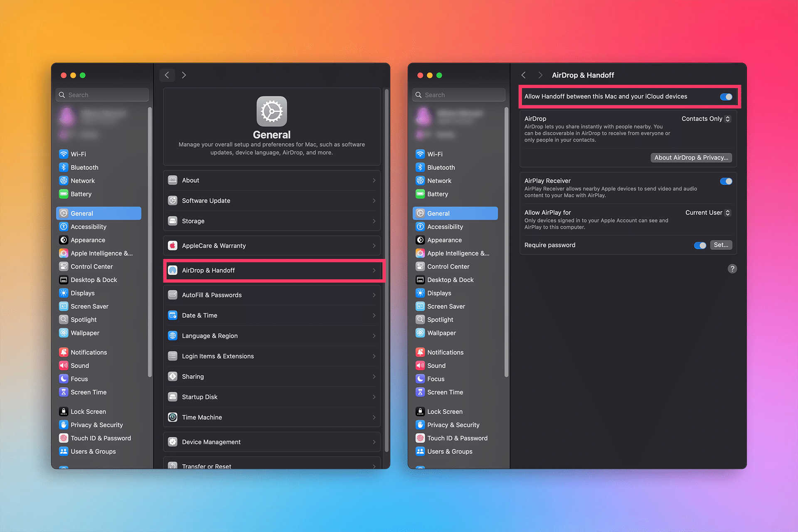Click the Date & Time row icon
This screenshot has width=798, height=532.
(173, 315)
